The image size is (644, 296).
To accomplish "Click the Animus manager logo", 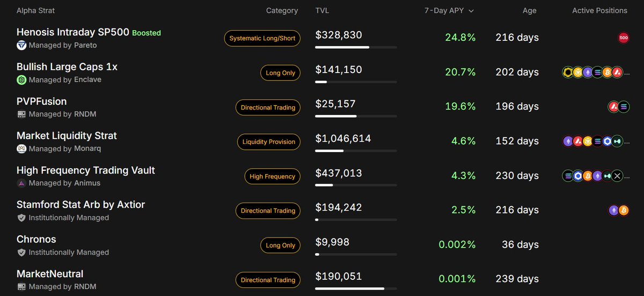I will [x=21, y=183].
